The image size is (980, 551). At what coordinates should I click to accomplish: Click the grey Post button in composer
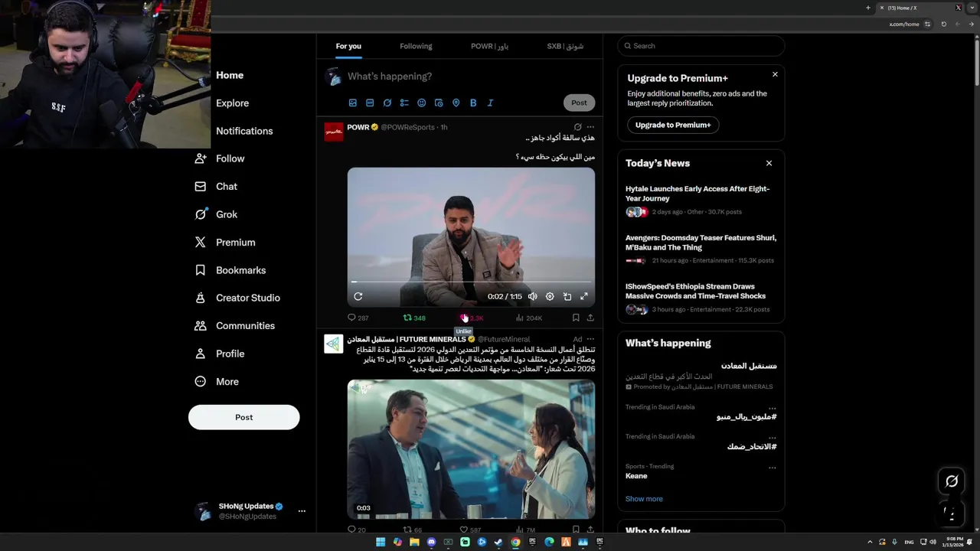[x=579, y=103]
